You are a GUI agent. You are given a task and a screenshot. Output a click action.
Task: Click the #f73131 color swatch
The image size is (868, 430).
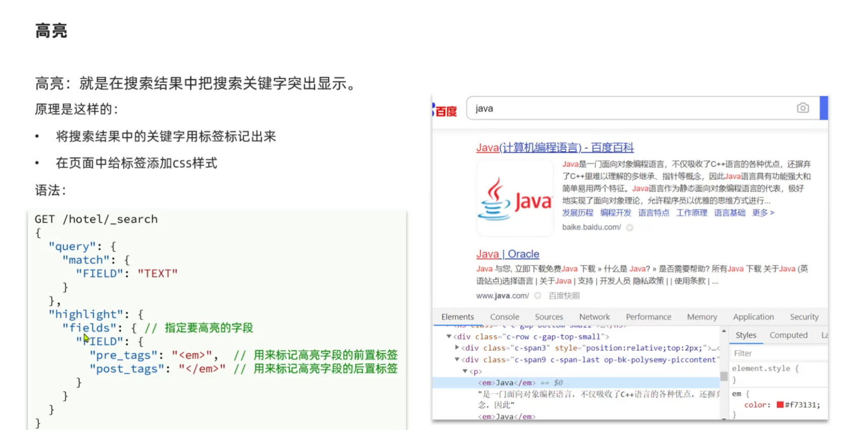coord(780,405)
